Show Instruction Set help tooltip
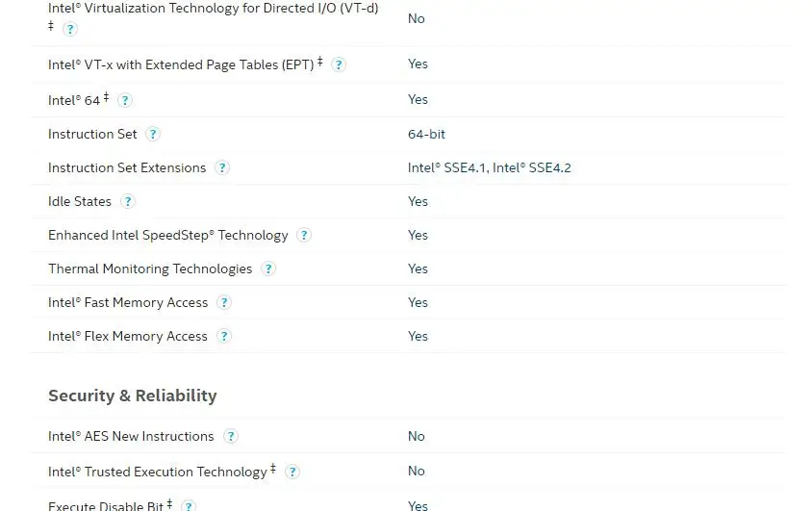 152,135
